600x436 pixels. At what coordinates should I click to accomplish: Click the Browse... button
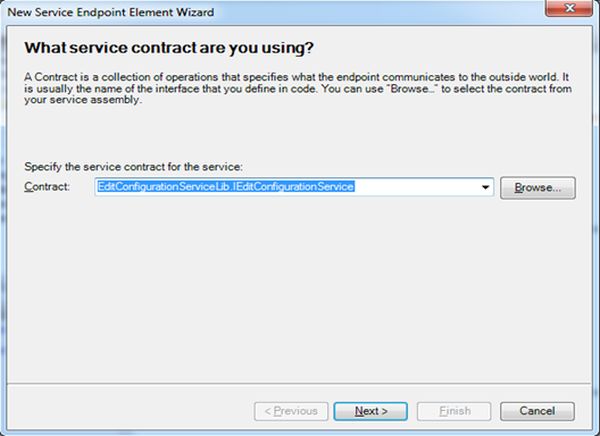point(538,187)
